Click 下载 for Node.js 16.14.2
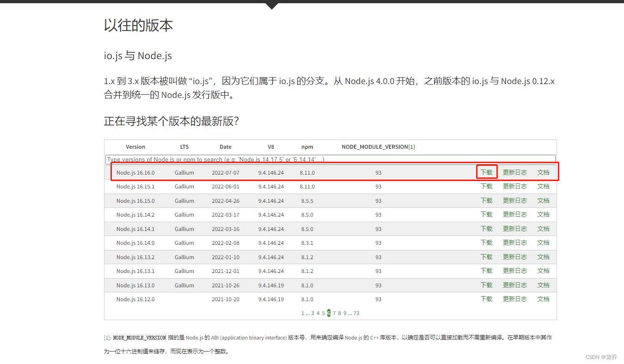Screen dimensions: 624x364 tap(486, 215)
